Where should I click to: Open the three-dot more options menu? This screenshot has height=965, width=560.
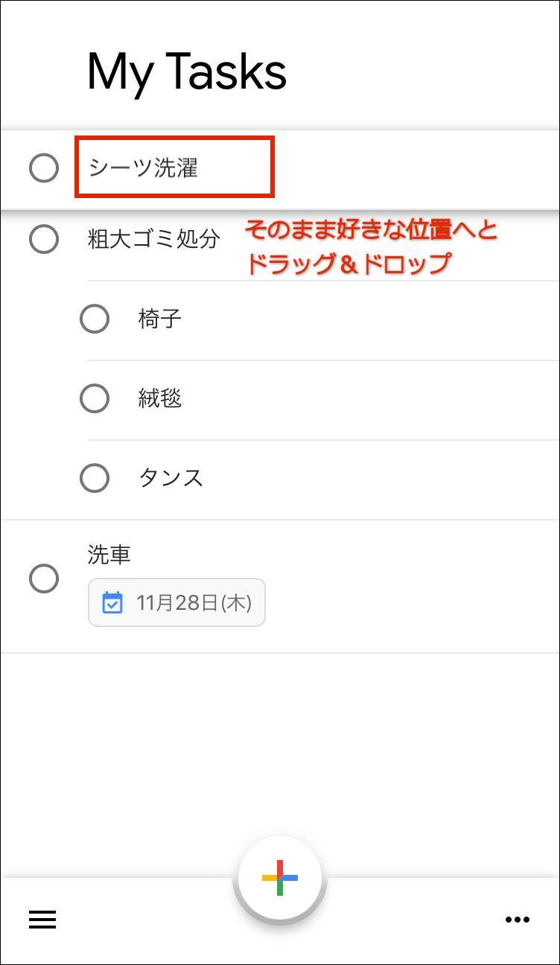point(517,920)
